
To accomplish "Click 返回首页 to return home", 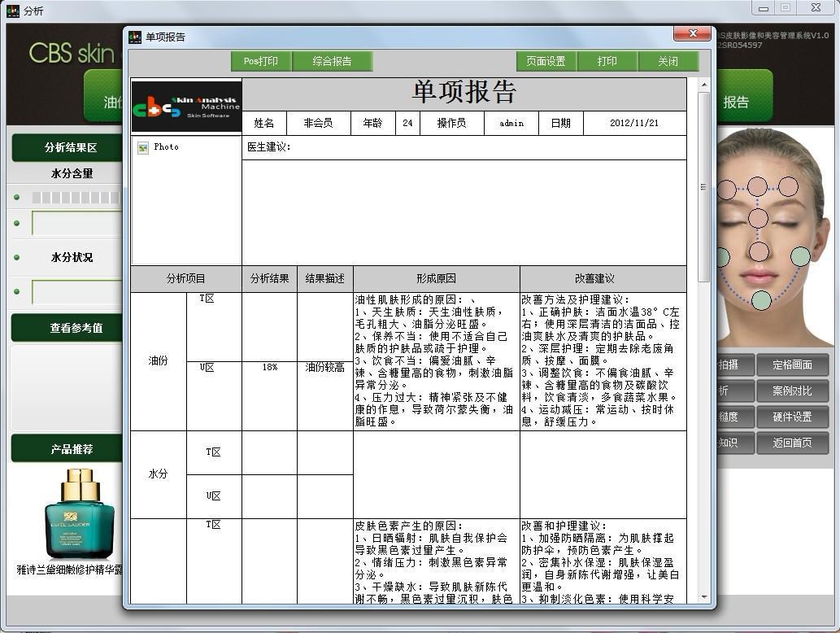I will coord(792,443).
